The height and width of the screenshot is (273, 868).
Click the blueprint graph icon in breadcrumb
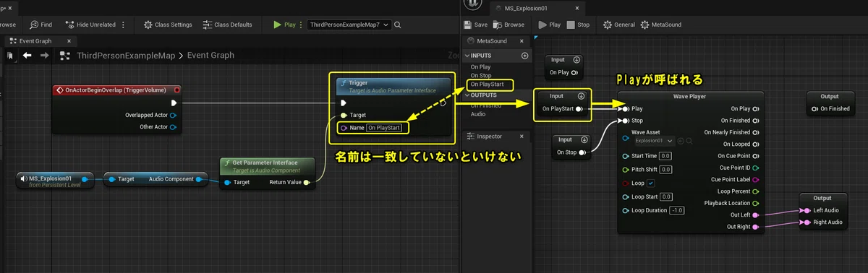(65, 56)
